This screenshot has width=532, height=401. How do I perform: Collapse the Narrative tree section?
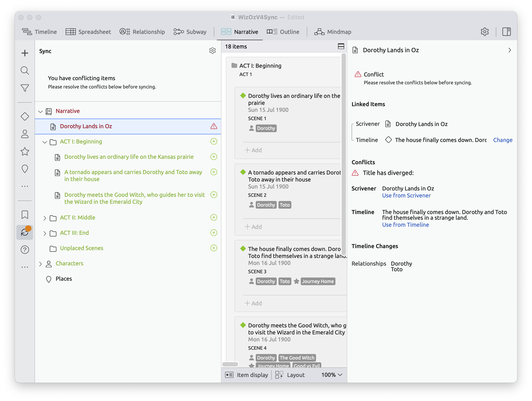coord(40,111)
